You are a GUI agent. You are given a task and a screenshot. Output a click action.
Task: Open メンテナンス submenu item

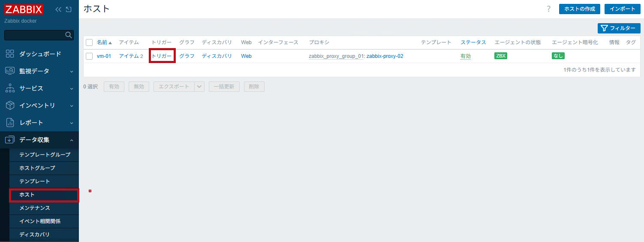coord(44,208)
